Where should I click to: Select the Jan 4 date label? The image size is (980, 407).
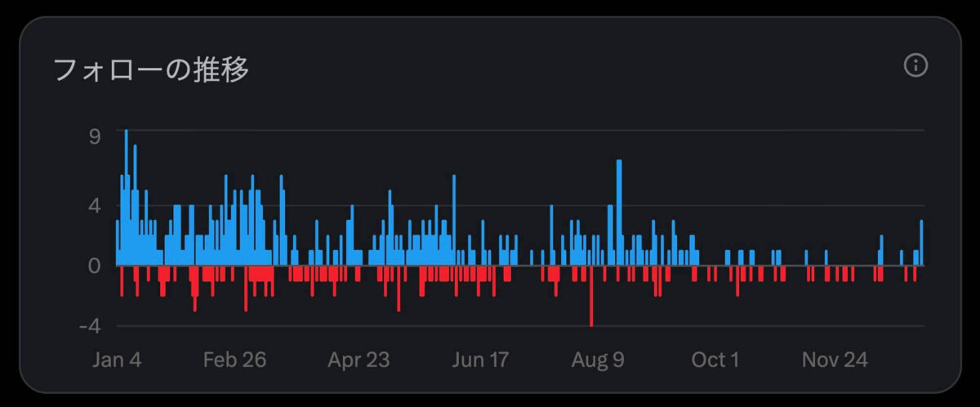coord(117,360)
